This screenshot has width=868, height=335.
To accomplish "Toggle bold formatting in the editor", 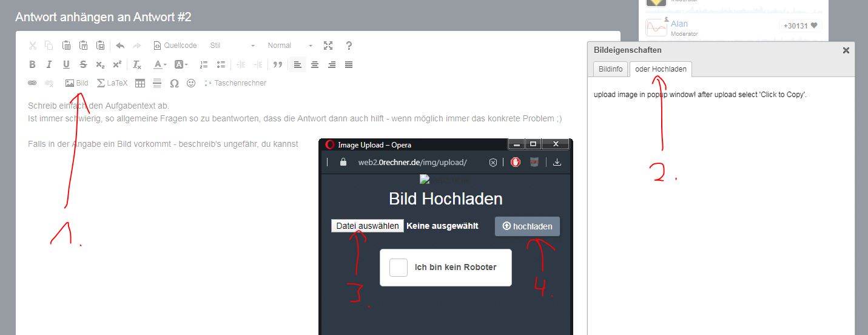I will (33, 64).
